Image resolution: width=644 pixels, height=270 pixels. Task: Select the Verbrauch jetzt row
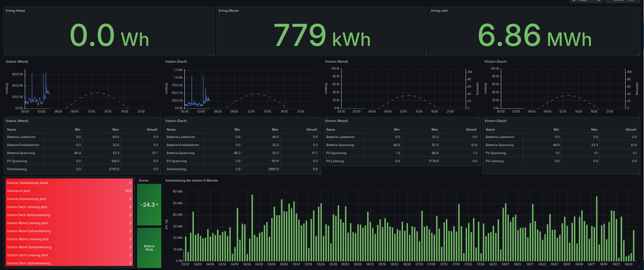click(69, 191)
